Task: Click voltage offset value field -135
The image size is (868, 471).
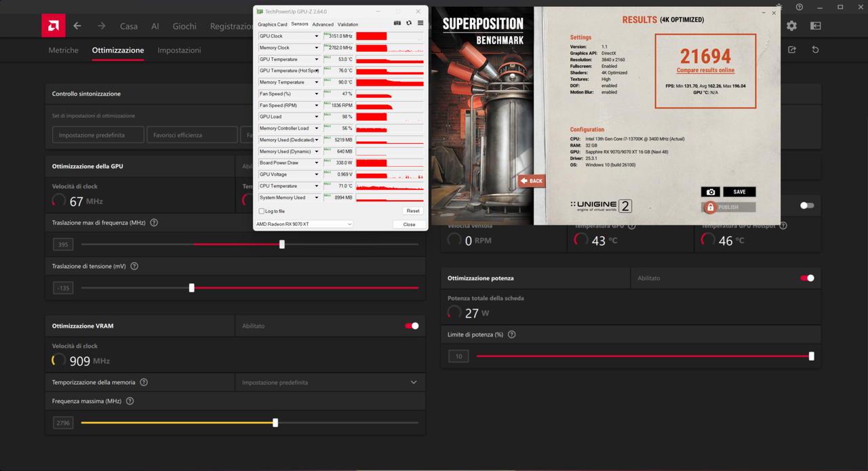Action: point(63,288)
